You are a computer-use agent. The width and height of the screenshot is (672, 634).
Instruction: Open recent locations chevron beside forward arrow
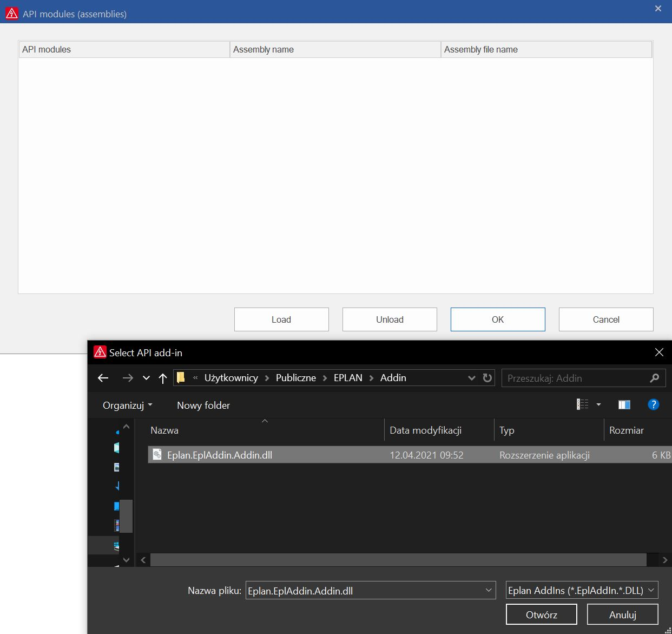tap(146, 378)
